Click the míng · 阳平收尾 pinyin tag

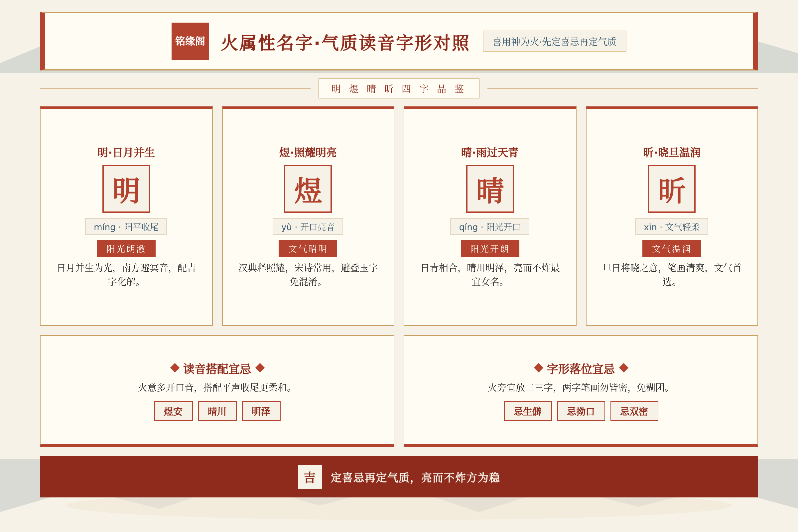coord(126,226)
